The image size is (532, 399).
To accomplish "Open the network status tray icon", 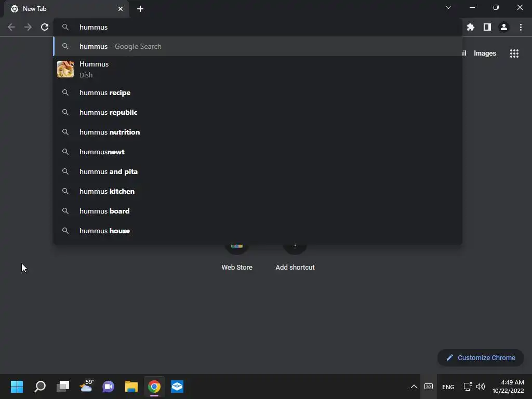I will [468, 387].
